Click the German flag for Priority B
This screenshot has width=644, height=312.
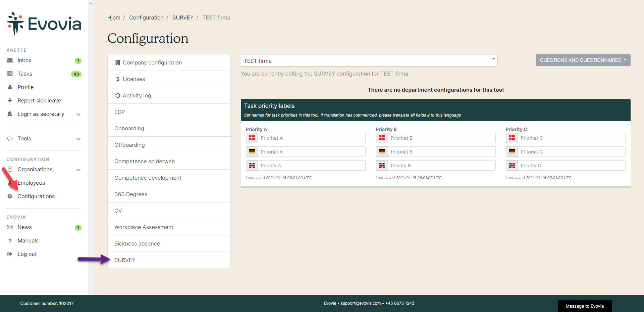pyautogui.click(x=382, y=152)
